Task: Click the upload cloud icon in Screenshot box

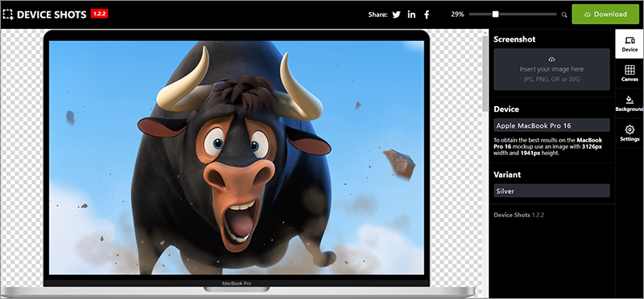Action: pos(551,59)
